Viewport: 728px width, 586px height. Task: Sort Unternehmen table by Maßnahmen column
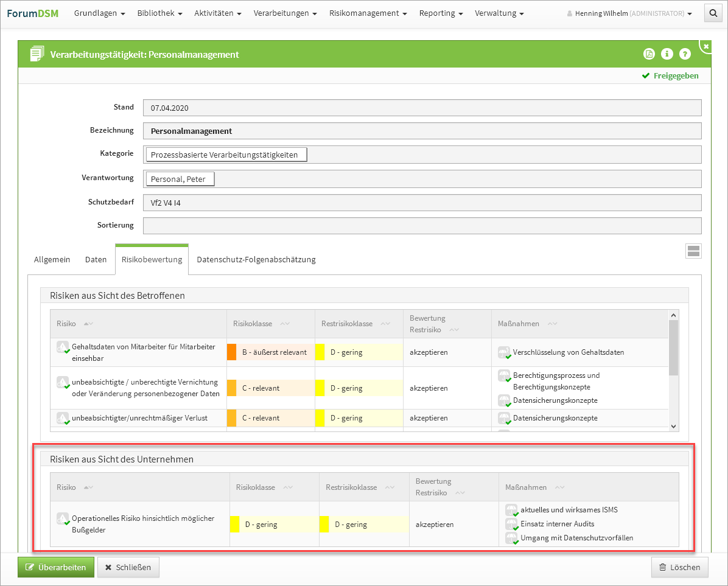click(560, 487)
